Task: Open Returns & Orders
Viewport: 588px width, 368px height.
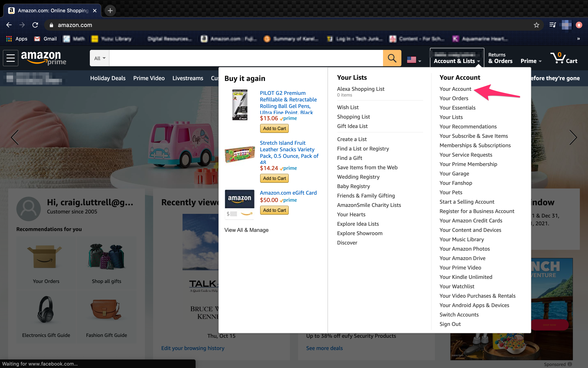Action: click(x=500, y=58)
